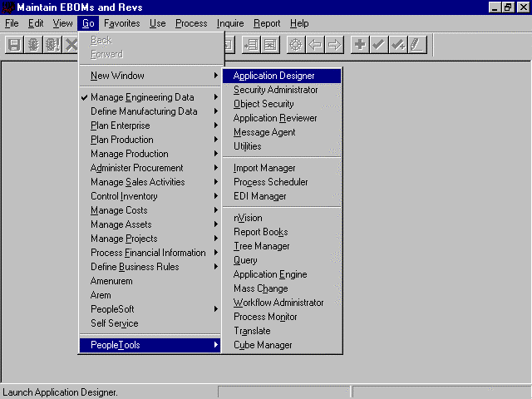Choose Translate menu item

pos(282,331)
